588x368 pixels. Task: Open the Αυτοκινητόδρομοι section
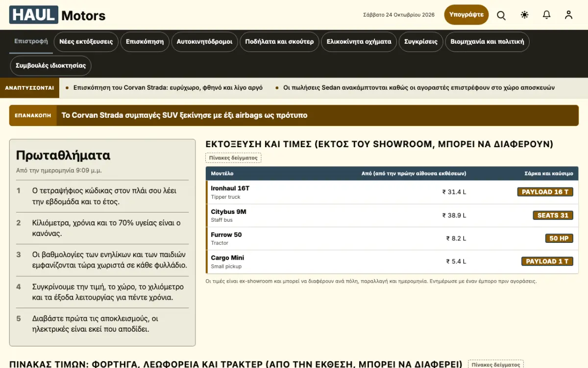click(205, 42)
